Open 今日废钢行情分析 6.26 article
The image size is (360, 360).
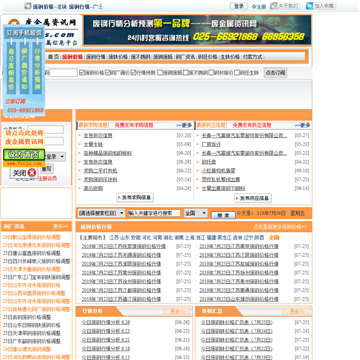pyautogui.click(x=106, y=322)
